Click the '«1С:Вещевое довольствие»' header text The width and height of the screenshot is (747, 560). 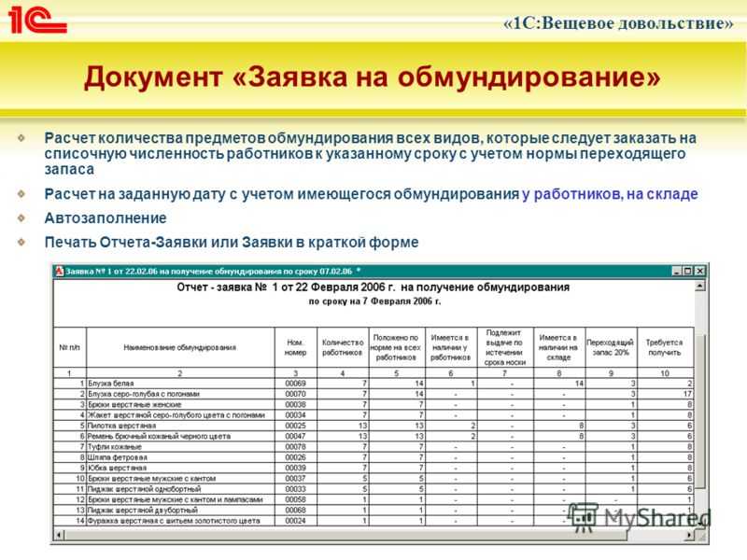pyautogui.click(x=618, y=22)
